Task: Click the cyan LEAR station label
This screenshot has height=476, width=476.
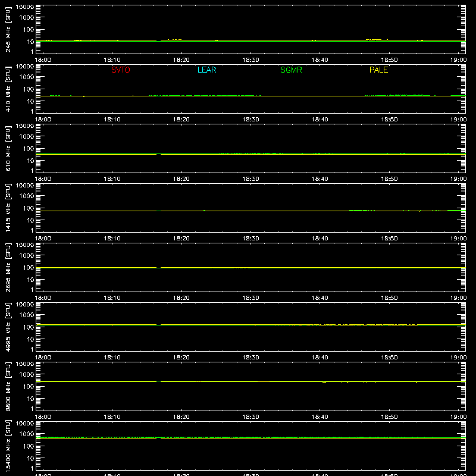Action: click(x=206, y=70)
